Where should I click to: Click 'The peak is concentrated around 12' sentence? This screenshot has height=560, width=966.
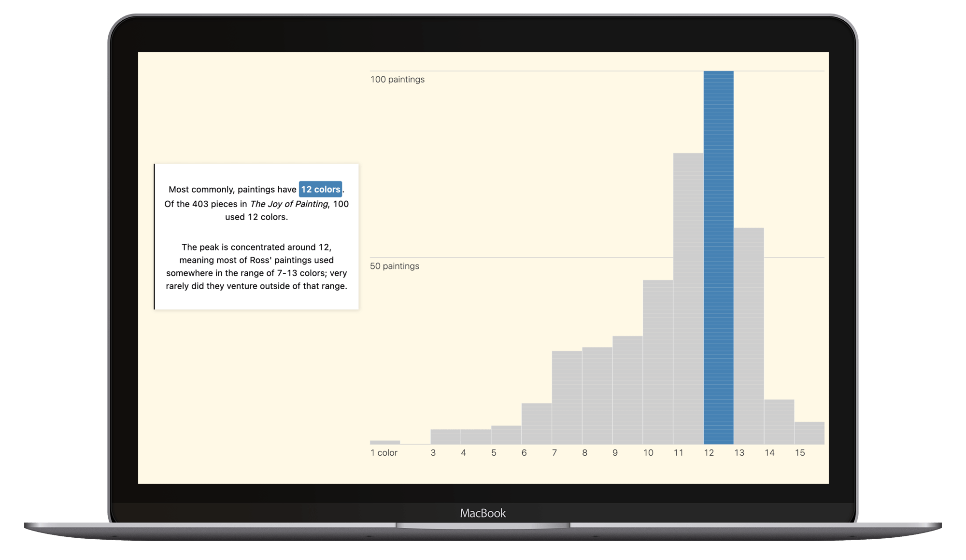pos(256,247)
